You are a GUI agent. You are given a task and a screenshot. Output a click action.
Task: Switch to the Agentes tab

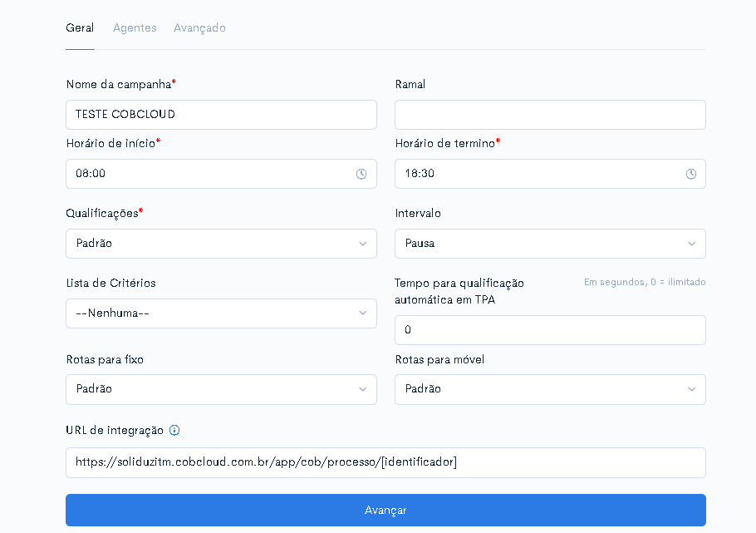click(135, 28)
